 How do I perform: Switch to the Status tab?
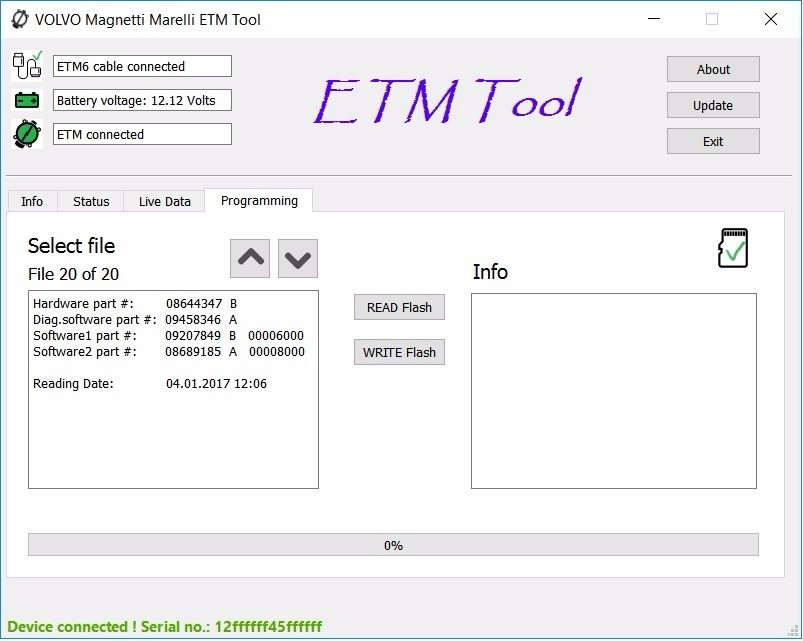pyautogui.click(x=90, y=201)
